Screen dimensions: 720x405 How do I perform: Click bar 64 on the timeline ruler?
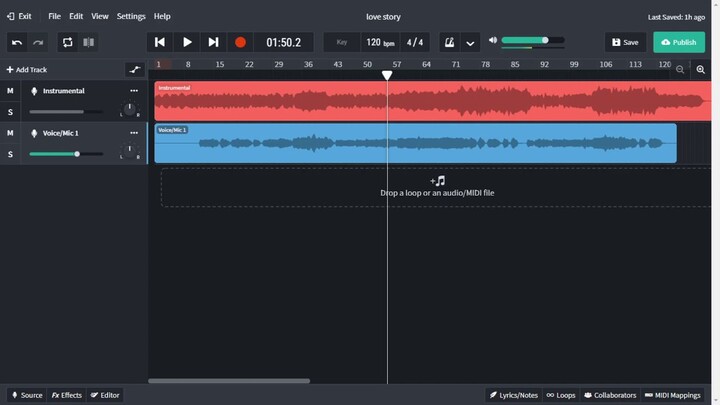(x=426, y=64)
